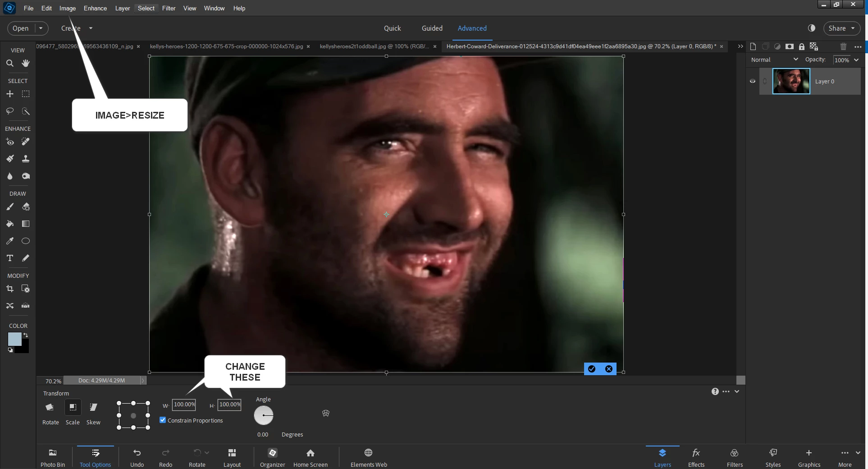
Task: Select the Color Picker eyedropper tool
Action: click(10, 241)
